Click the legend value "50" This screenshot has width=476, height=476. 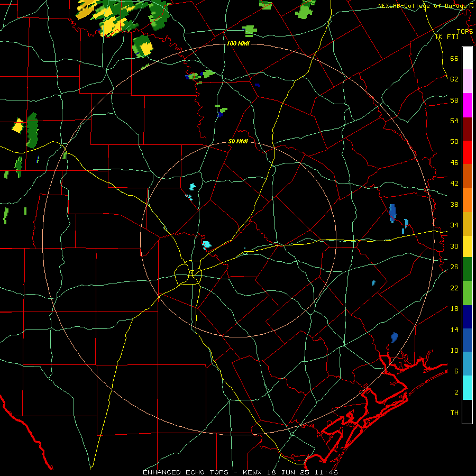pos(454,141)
